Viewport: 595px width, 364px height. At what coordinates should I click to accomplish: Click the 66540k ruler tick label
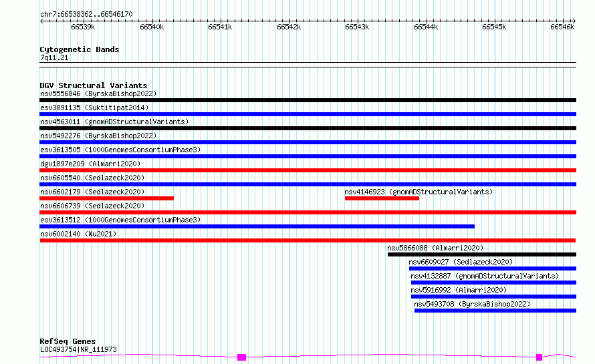152,27
